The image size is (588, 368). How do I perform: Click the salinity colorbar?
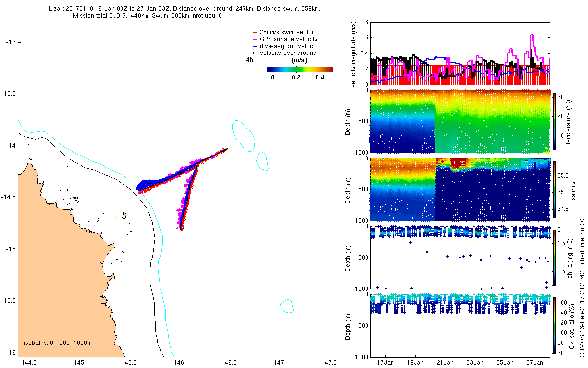coord(554,189)
